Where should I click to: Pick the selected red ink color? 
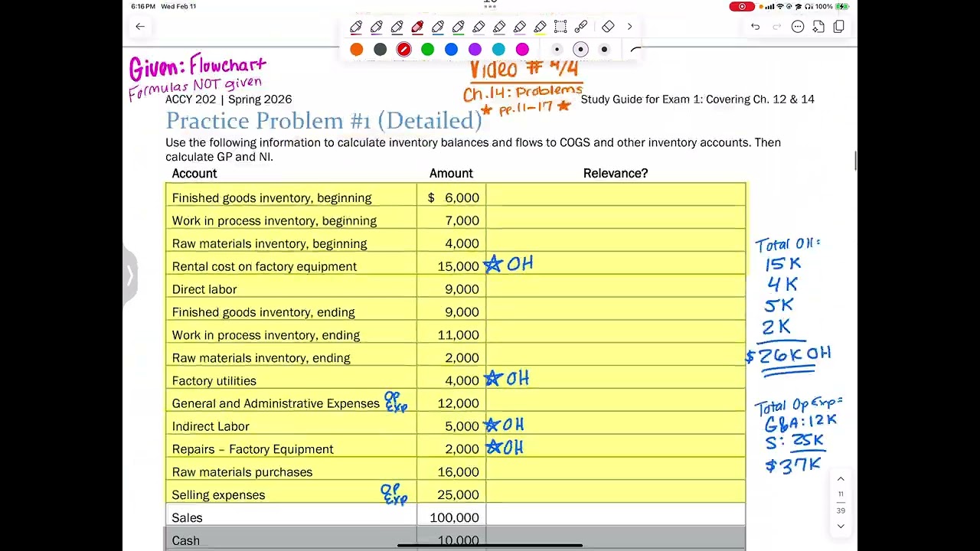[404, 49]
